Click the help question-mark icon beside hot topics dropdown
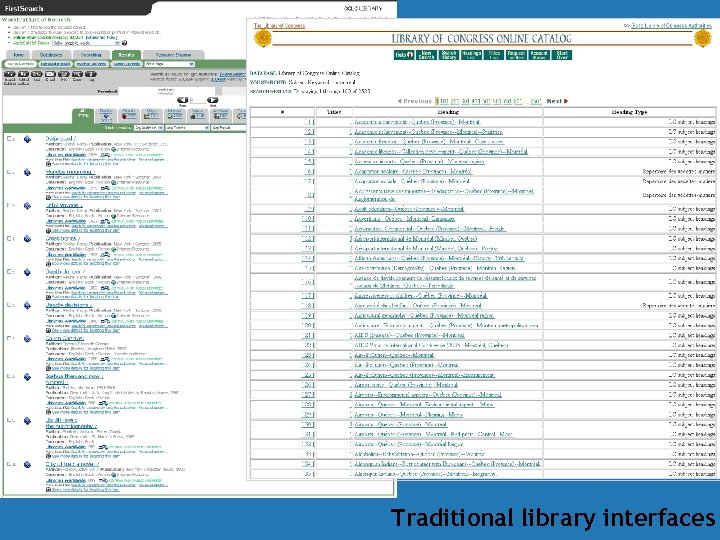The width and height of the screenshot is (720, 540). (x=124, y=43)
